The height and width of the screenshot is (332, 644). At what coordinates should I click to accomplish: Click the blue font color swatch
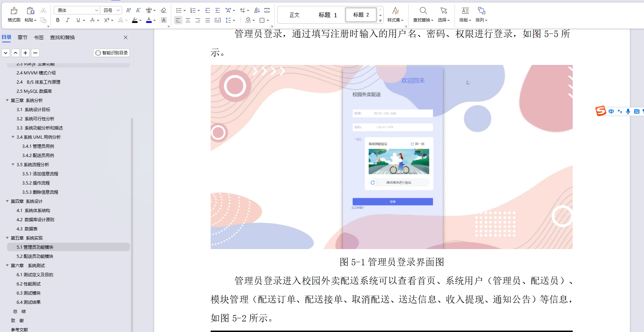149,20
